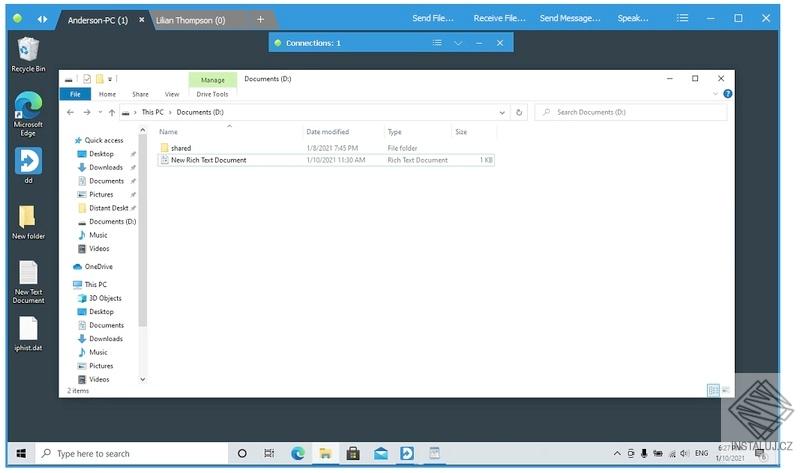Open the Microsoft Edge desktop shortcut

28,113
